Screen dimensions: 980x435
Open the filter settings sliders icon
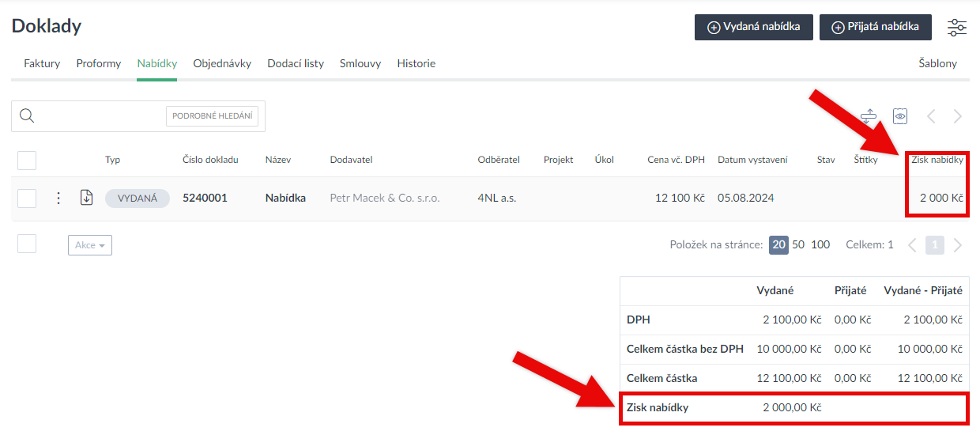point(957,27)
